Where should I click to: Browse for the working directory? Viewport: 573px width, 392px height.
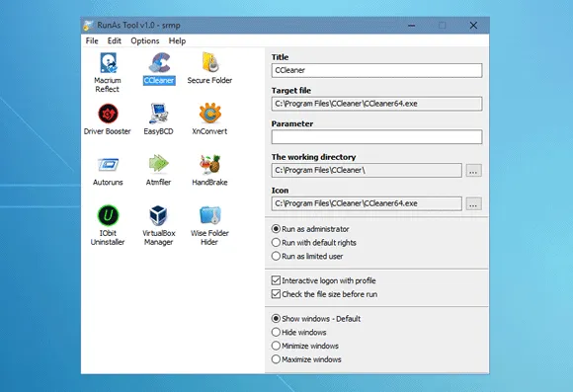(473, 171)
